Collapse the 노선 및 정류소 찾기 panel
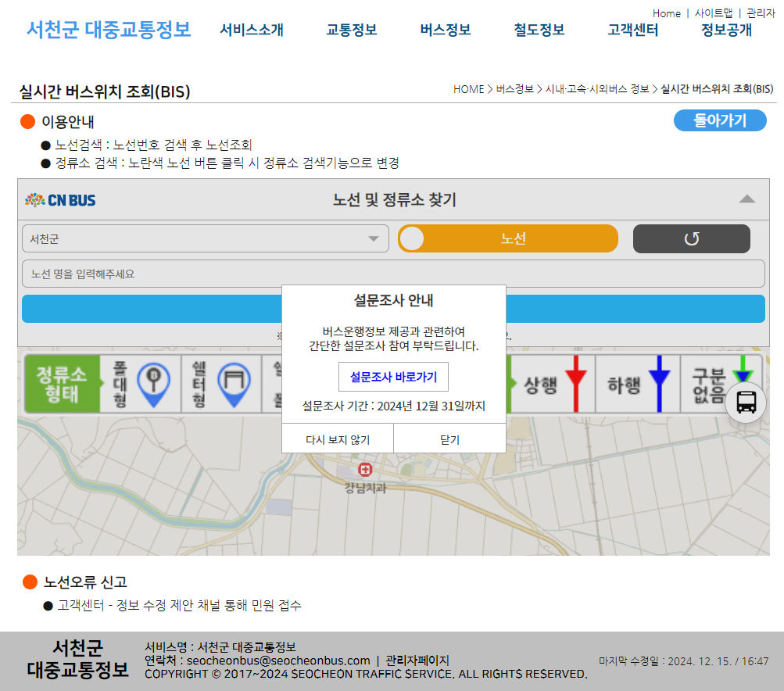The image size is (784, 691). click(x=746, y=199)
